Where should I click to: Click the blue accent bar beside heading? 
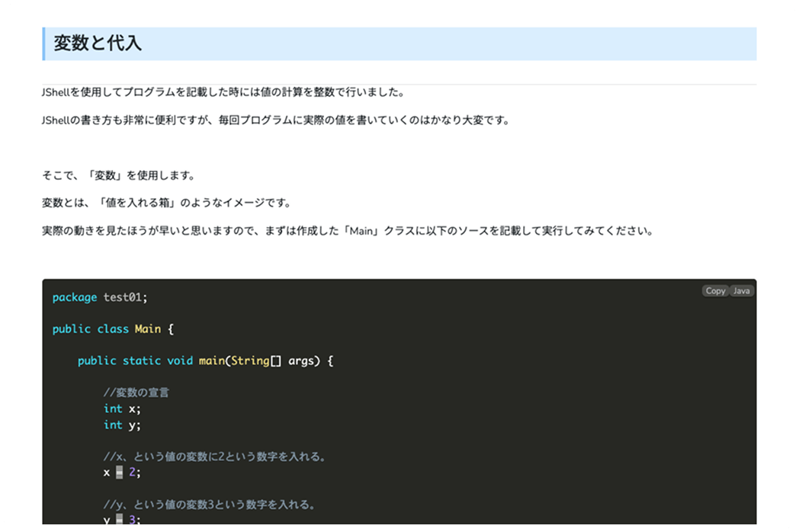pos(44,43)
